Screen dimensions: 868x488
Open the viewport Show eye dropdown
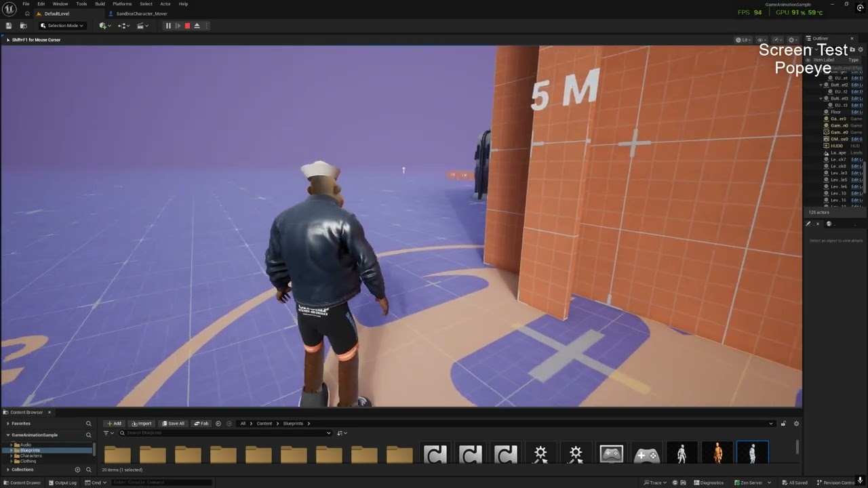[x=762, y=40]
